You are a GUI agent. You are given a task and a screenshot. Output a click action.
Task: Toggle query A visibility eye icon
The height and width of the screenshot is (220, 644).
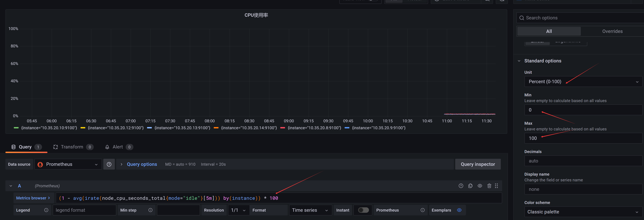tap(480, 186)
